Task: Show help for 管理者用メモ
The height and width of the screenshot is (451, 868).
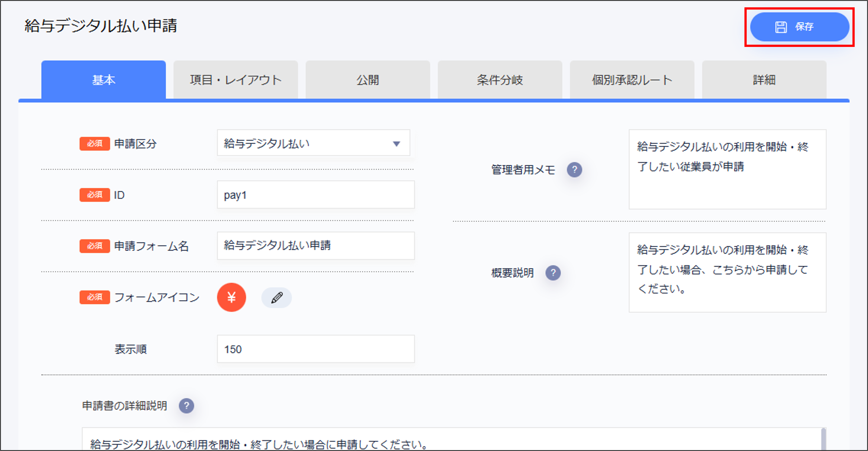Action: pos(574,170)
